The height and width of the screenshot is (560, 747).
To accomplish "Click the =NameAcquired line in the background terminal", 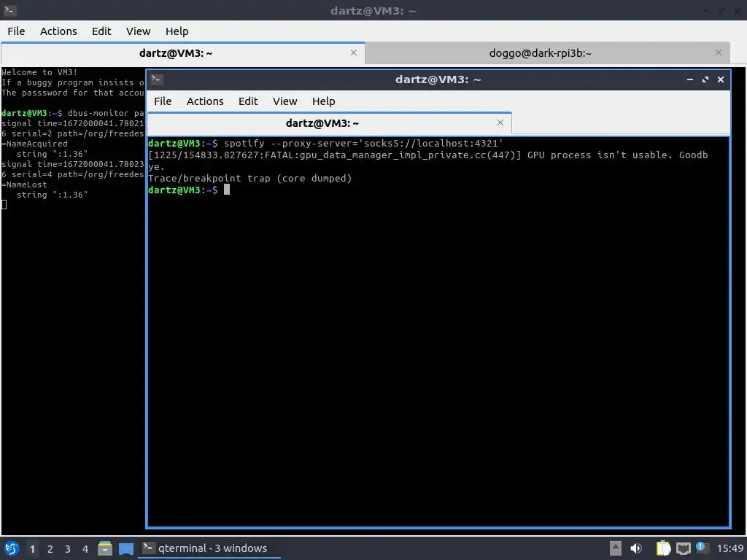I will 34,144.
